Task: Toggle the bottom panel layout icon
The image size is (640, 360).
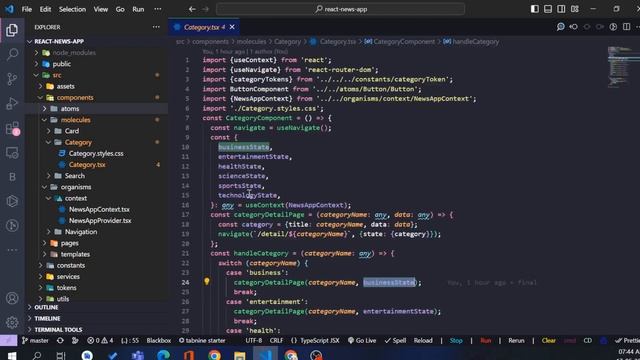Action: [548, 9]
